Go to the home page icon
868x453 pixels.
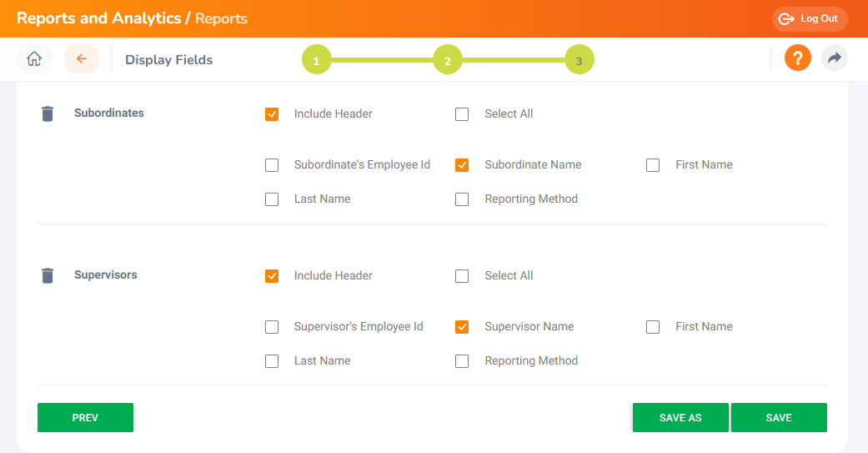[34, 58]
